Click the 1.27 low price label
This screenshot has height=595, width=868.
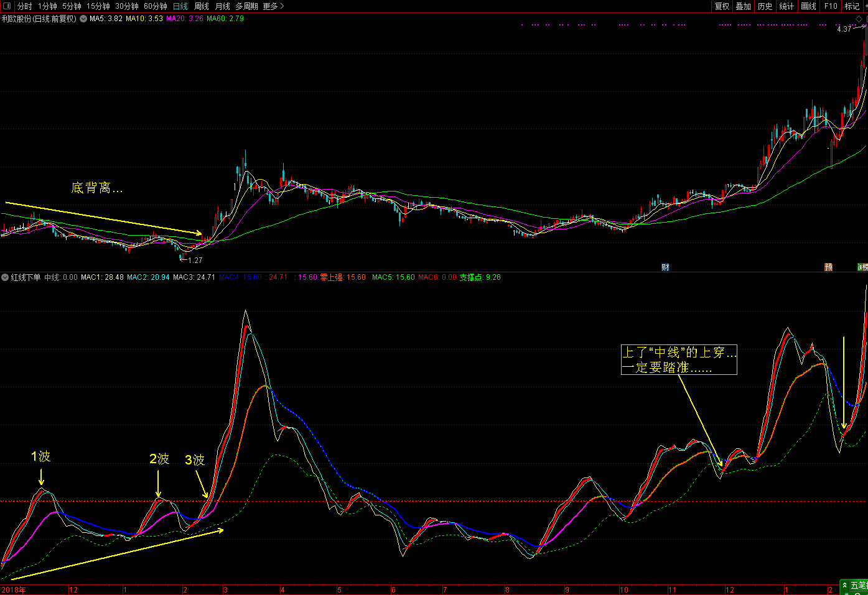click(195, 261)
